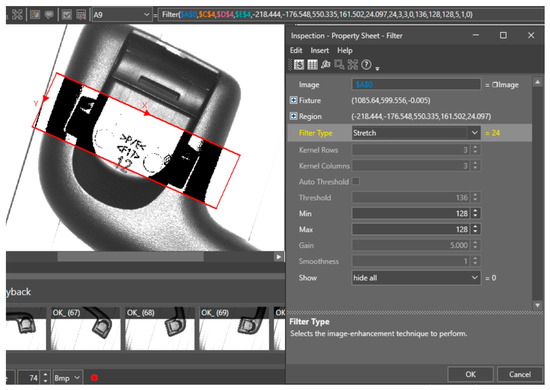The image size is (550, 390).
Task: Expand the Region property row
Action: tap(294, 116)
